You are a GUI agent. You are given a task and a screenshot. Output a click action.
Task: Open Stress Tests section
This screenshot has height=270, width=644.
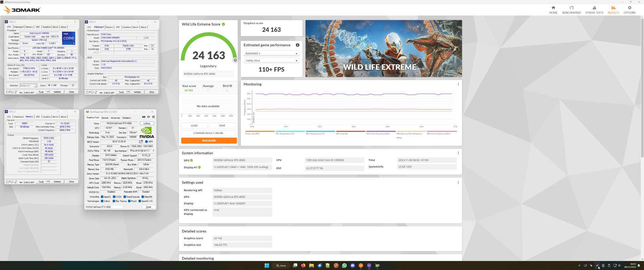tap(594, 10)
